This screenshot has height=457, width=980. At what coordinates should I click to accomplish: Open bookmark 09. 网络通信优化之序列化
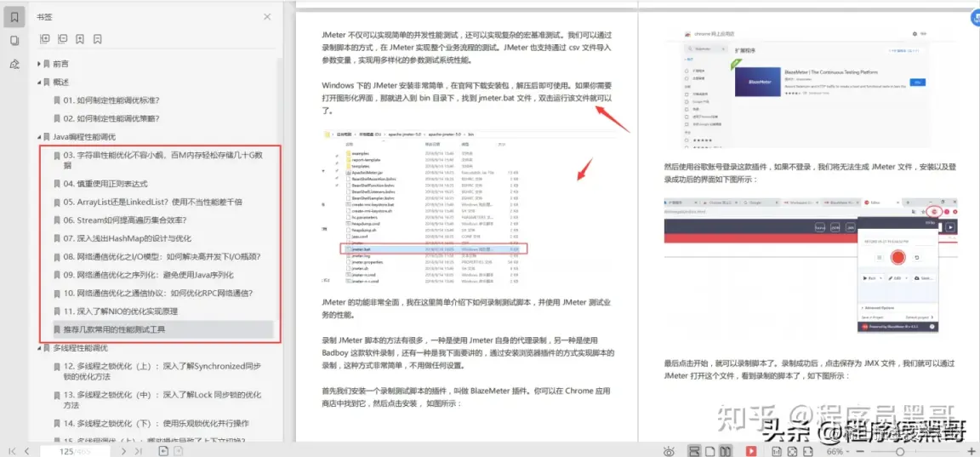pos(148,274)
